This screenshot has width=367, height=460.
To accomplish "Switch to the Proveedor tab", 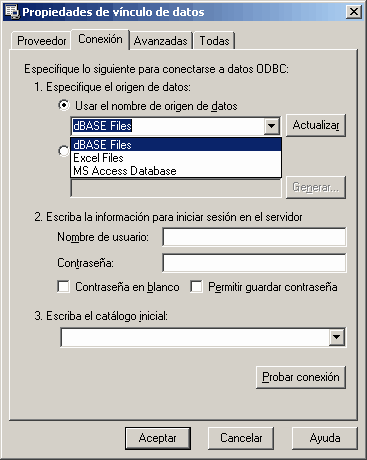I will point(41,41).
